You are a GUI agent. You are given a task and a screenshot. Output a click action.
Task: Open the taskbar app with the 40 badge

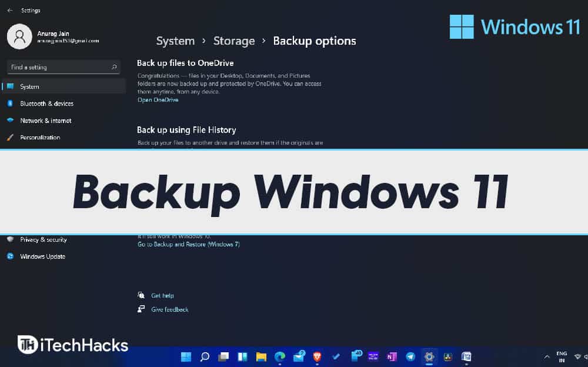(356, 356)
